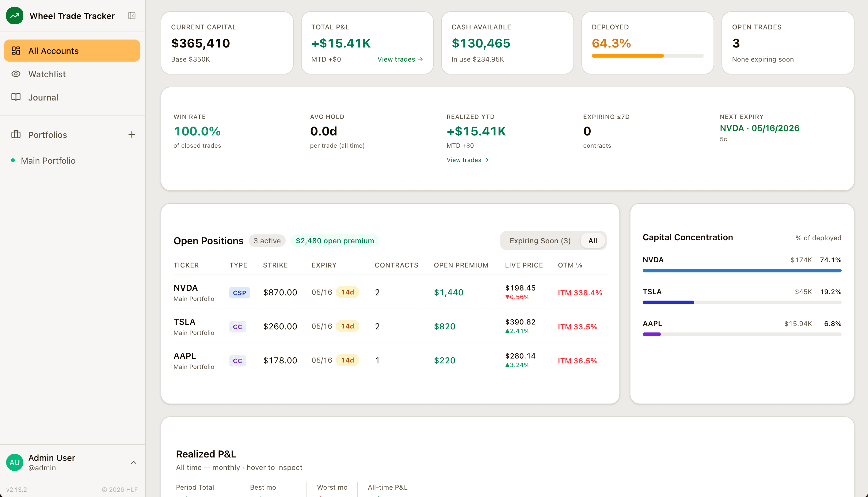Open the Journal page
The width and height of the screenshot is (868, 497).
72,97
